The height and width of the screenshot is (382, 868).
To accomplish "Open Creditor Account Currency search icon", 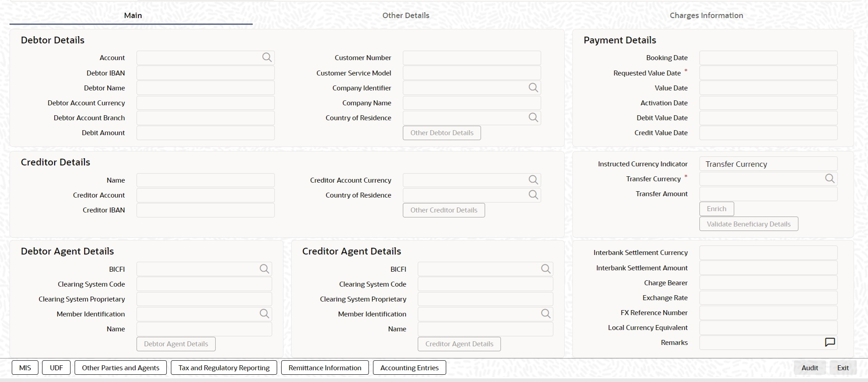I will coord(533,180).
